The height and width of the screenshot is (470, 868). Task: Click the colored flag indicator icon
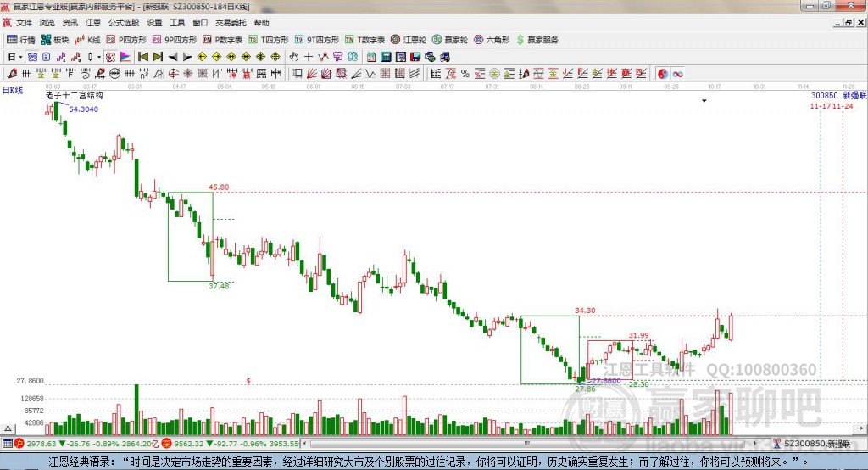pos(125,57)
